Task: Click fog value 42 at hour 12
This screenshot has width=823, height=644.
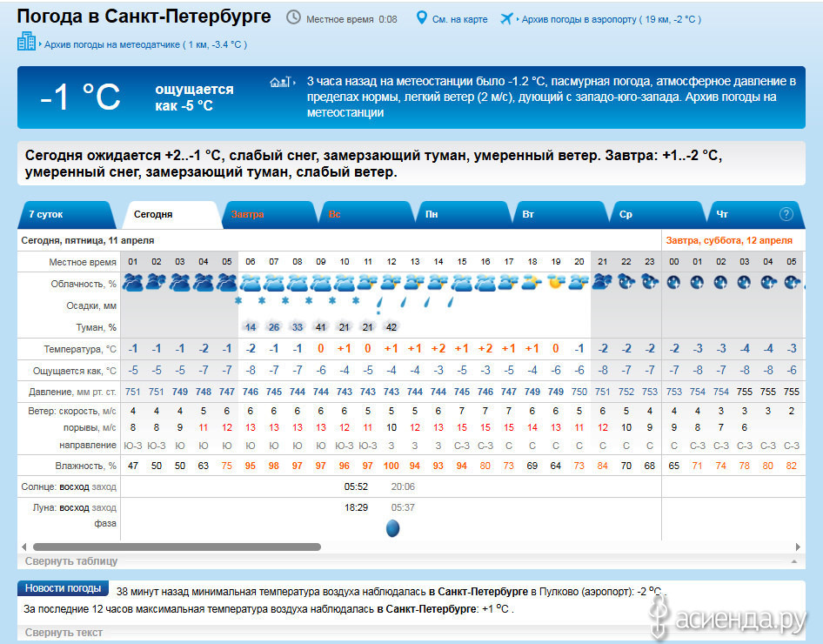Action: tap(391, 327)
